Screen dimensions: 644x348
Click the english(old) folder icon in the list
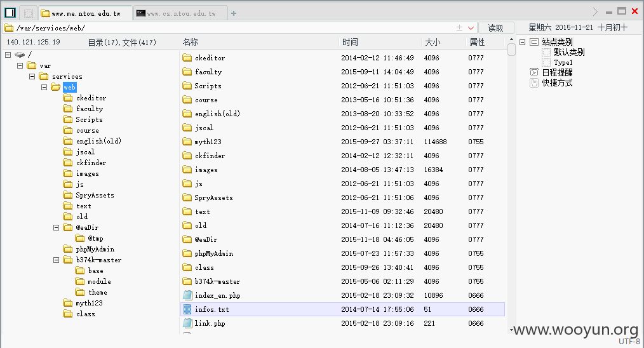(x=187, y=114)
